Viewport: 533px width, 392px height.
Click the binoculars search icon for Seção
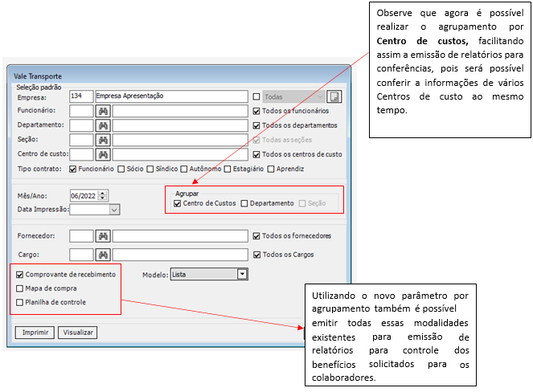point(103,140)
